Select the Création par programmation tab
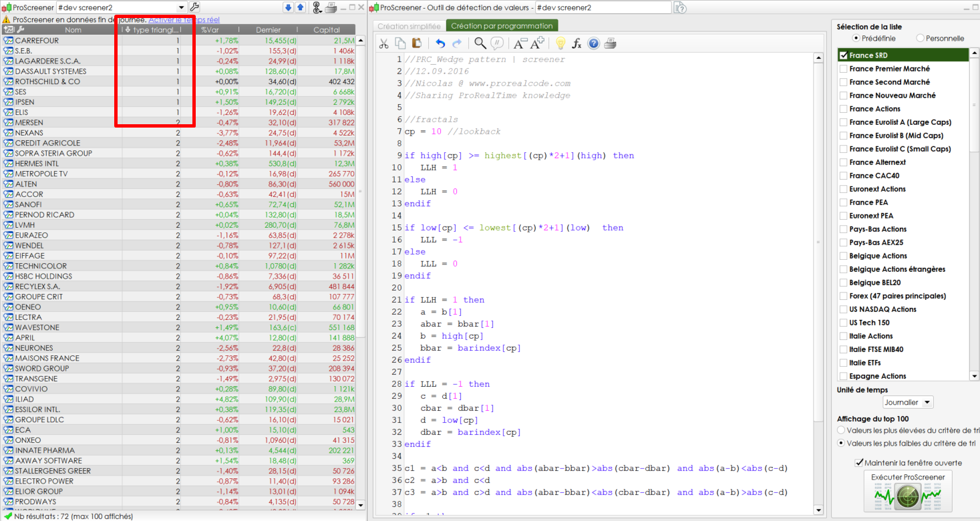The height and width of the screenshot is (521, 980). click(x=502, y=26)
